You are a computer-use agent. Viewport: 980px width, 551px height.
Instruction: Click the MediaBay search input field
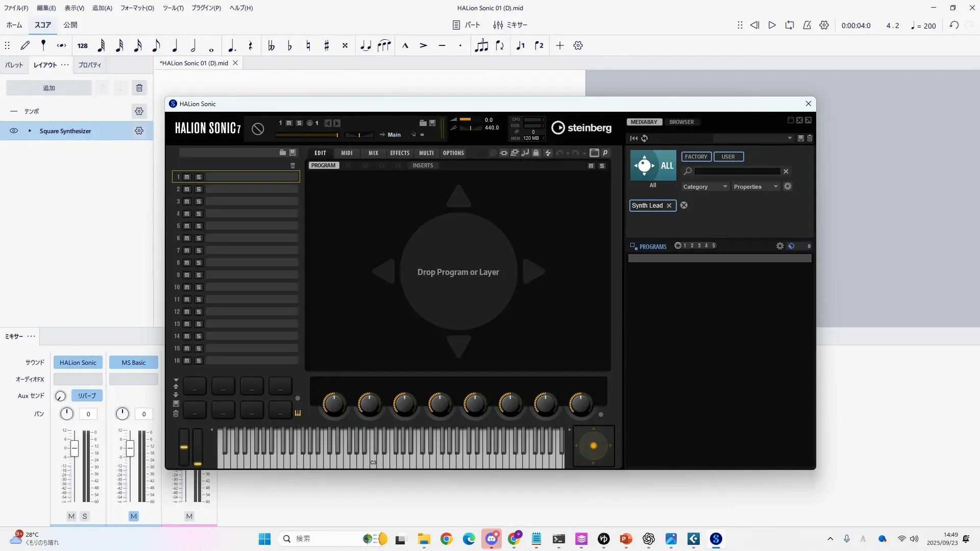coord(737,171)
